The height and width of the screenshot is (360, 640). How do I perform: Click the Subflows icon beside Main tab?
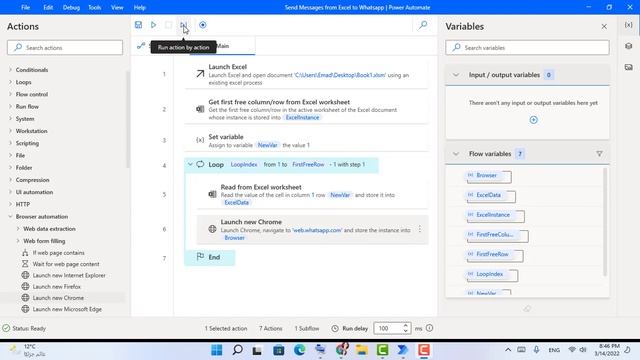pyautogui.click(x=141, y=46)
